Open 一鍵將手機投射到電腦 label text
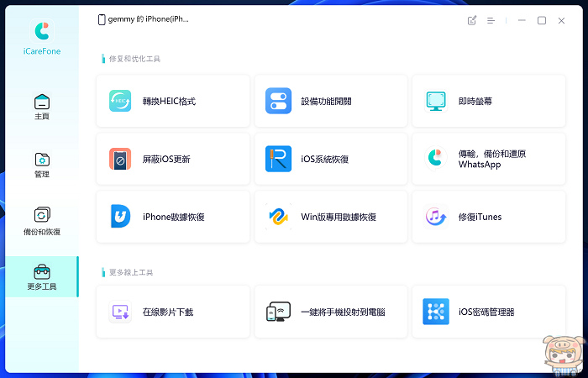This screenshot has height=378, width=588. (x=343, y=312)
